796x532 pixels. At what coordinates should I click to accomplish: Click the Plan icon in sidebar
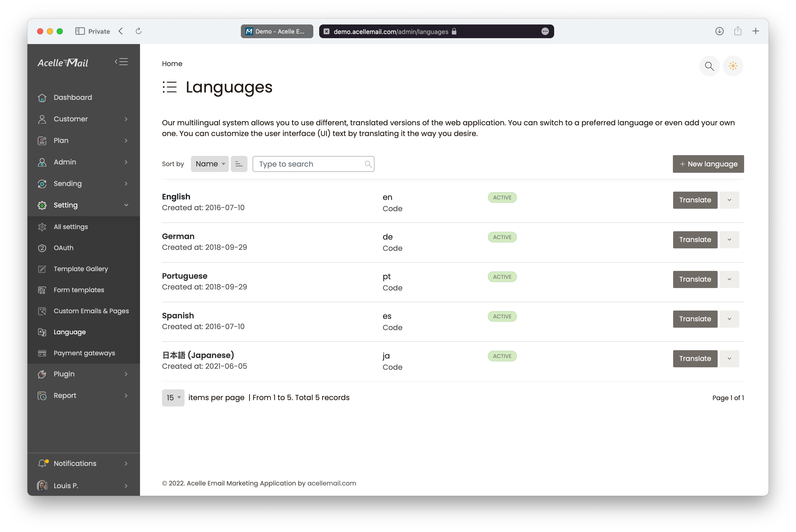[42, 140]
